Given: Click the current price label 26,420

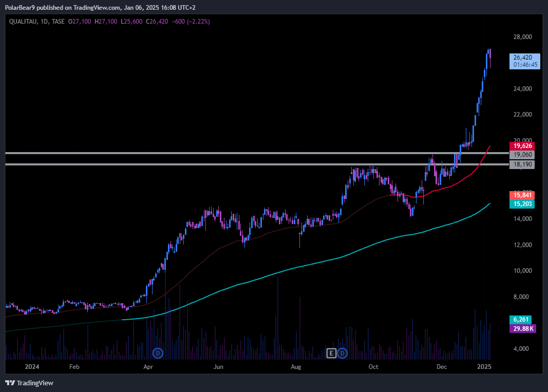Looking at the screenshot, I should [524, 58].
